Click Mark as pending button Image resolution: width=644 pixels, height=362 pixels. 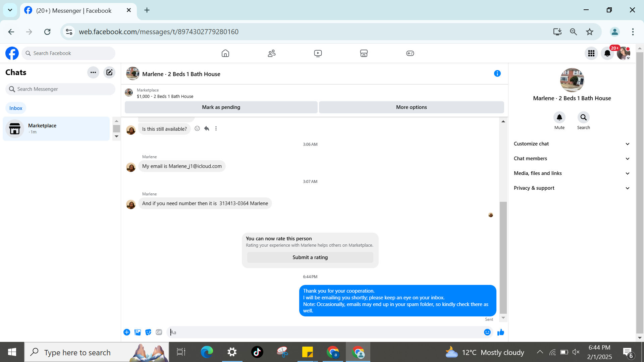221,107
